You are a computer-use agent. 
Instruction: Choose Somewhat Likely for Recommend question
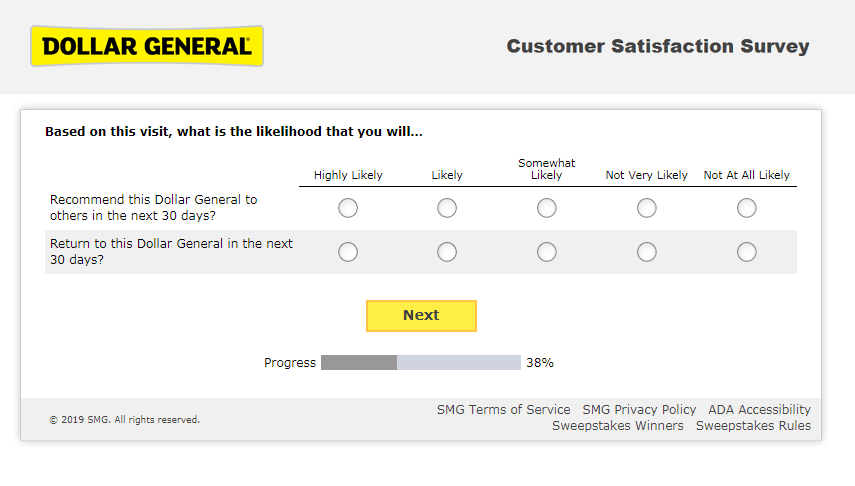click(x=547, y=208)
